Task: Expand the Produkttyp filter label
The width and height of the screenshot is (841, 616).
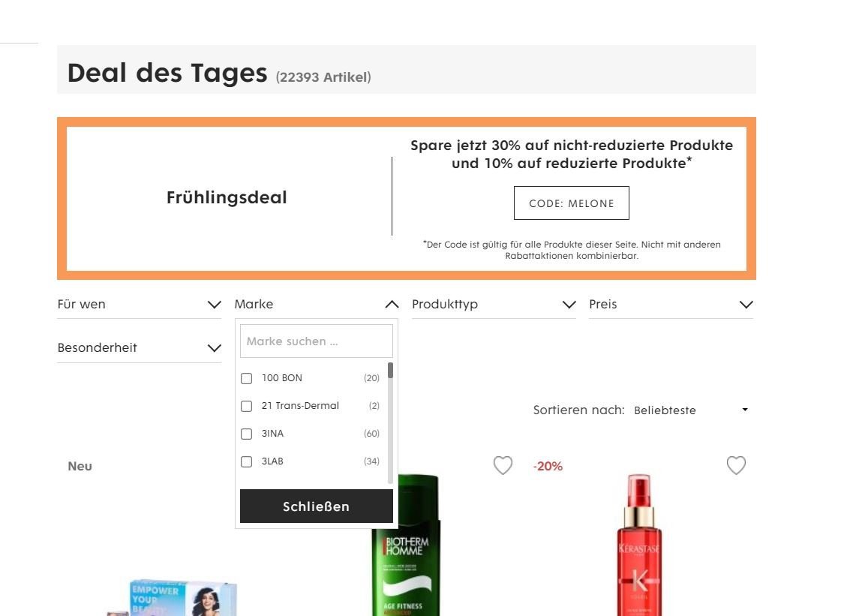Action: click(445, 304)
